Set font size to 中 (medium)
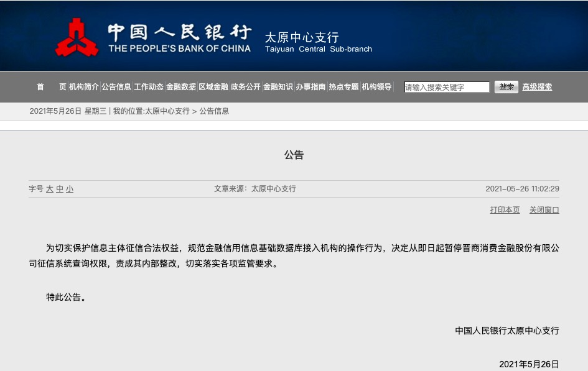Screen dimensions: 588x371 pyautogui.click(x=60, y=189)
